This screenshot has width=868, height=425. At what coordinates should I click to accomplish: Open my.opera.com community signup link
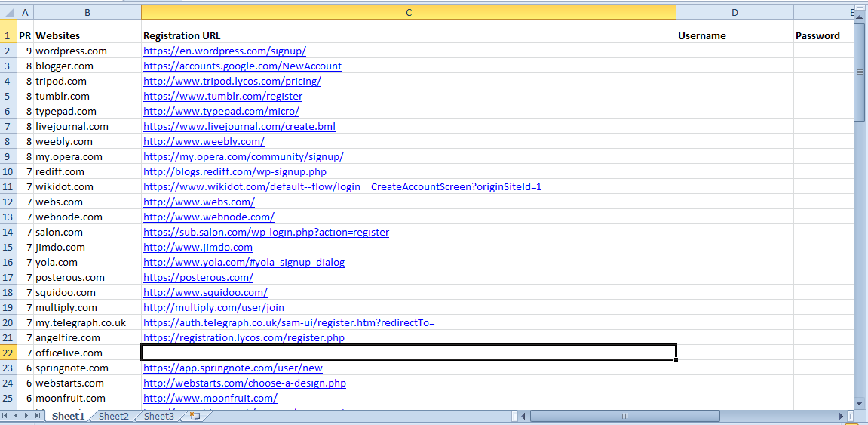[x=244, y=157]
